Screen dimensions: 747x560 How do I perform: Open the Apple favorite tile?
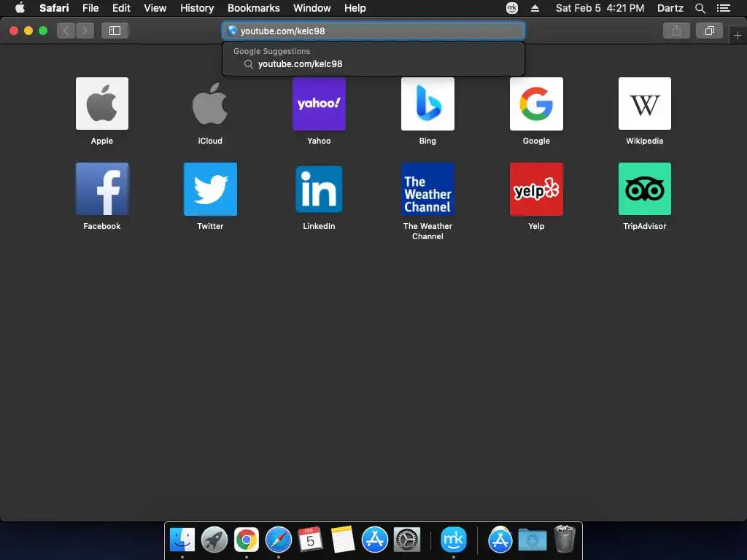pyautogui.click(x=102, y=104)
